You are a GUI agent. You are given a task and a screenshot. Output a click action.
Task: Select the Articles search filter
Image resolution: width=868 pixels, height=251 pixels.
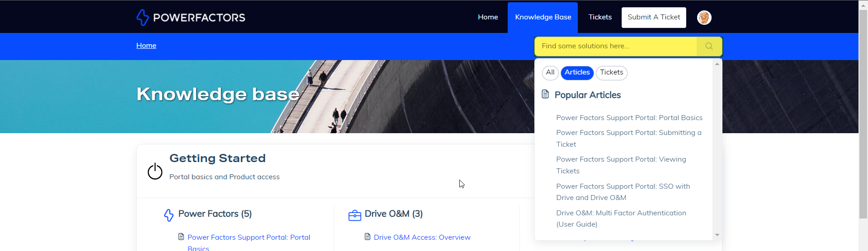click(x=577, y=73)
